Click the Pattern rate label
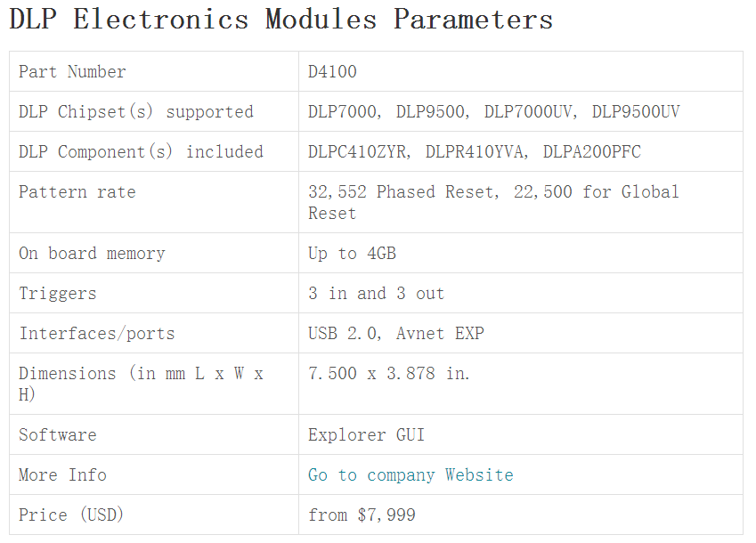 [77, 192]
